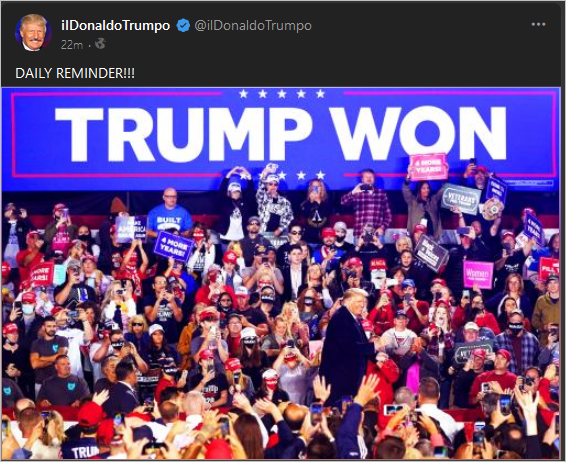
Task: Open the ilDonaldoTrumpo display name link
Action: click(116, 26)
